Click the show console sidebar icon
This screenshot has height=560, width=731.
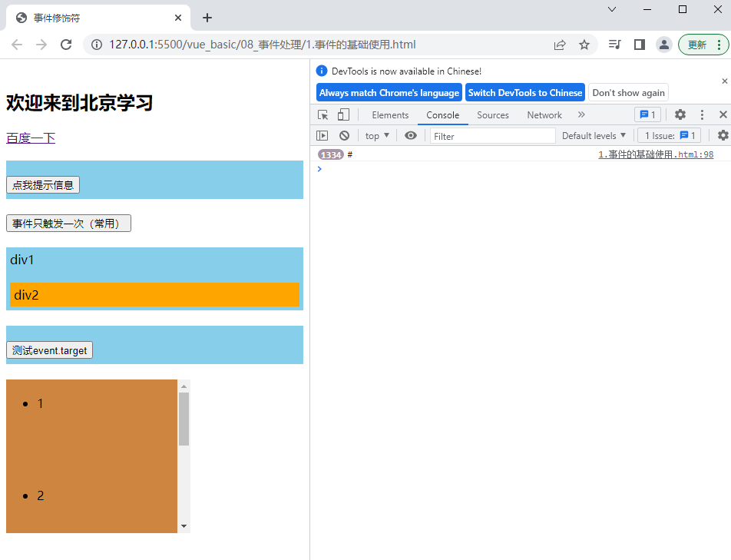[322, 135]
